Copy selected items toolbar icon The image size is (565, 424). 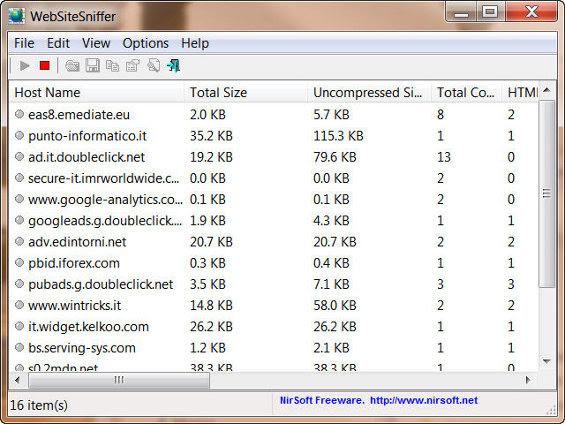[112, 66]
